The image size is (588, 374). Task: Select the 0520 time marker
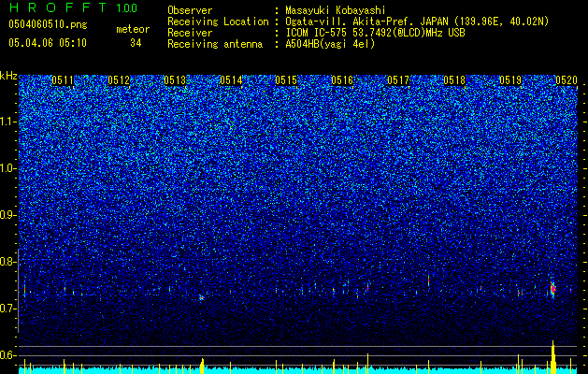[566, 80]
